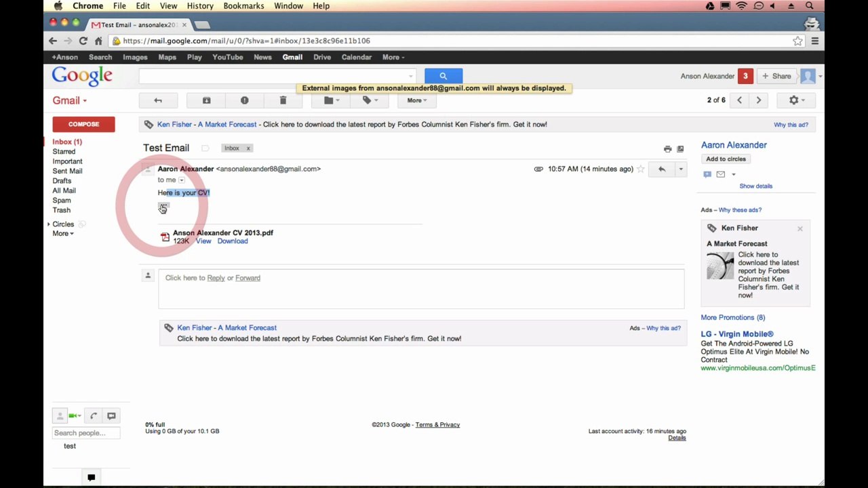The height and width of the screenshot is (488, 868).
Task: View the CV 2013.pdf attachment
Action: pos(203,241)
